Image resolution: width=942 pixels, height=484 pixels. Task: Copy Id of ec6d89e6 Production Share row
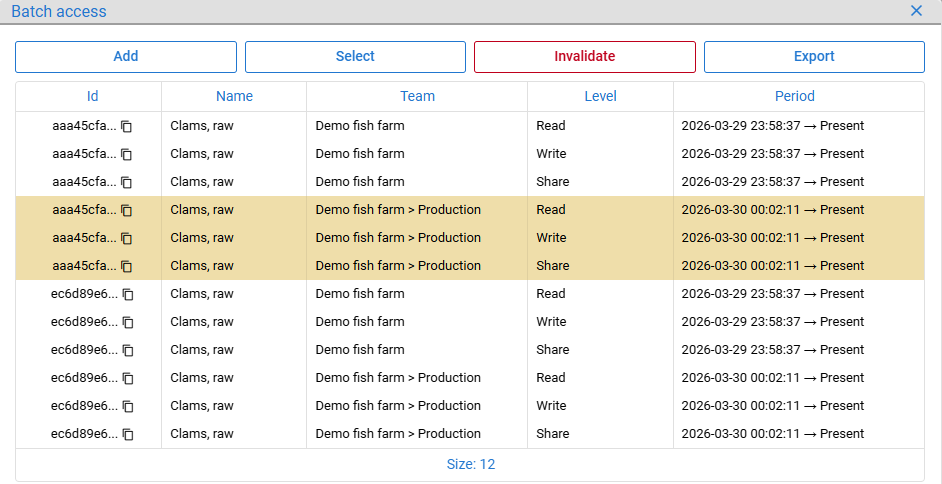pos(128,434)
